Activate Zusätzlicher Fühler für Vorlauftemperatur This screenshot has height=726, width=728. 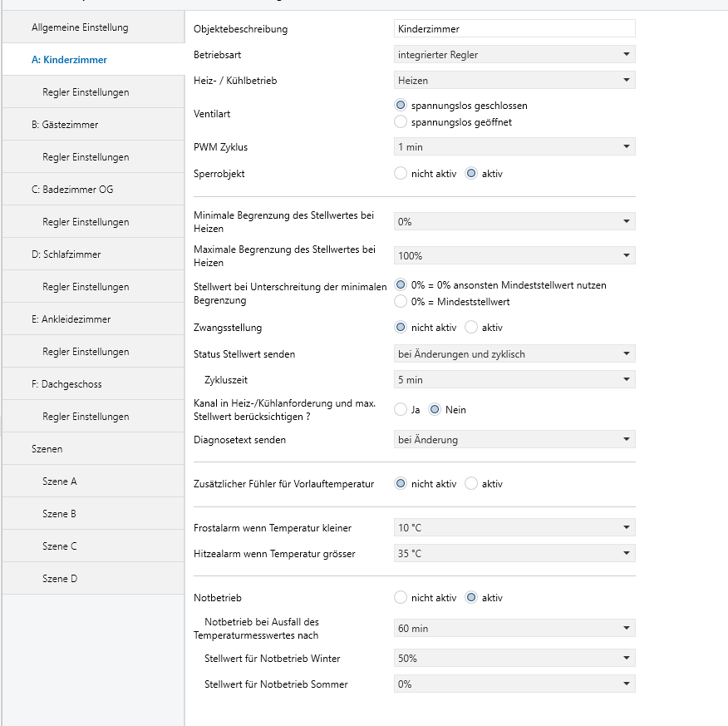coord(471,484)
